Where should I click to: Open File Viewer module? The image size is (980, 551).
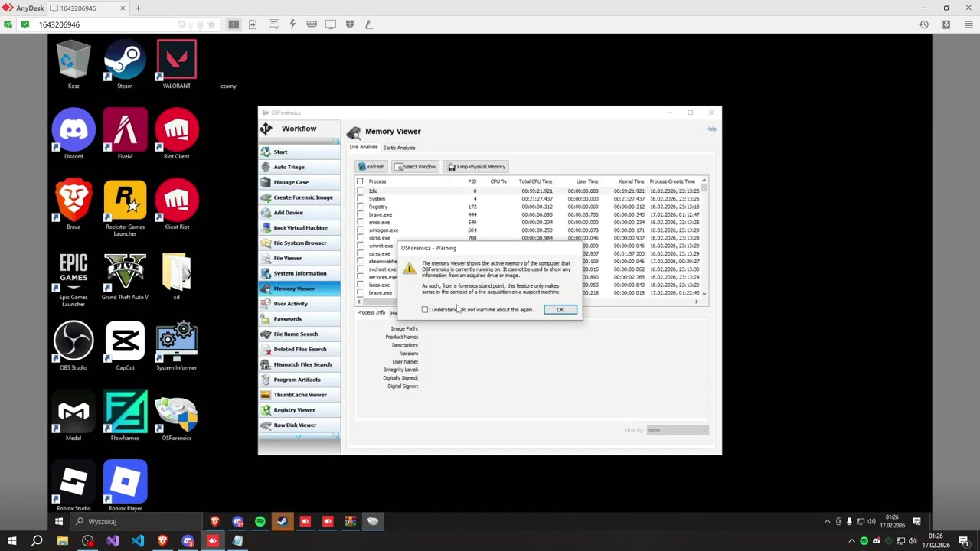pyautogui.click(x=299, y=258)
